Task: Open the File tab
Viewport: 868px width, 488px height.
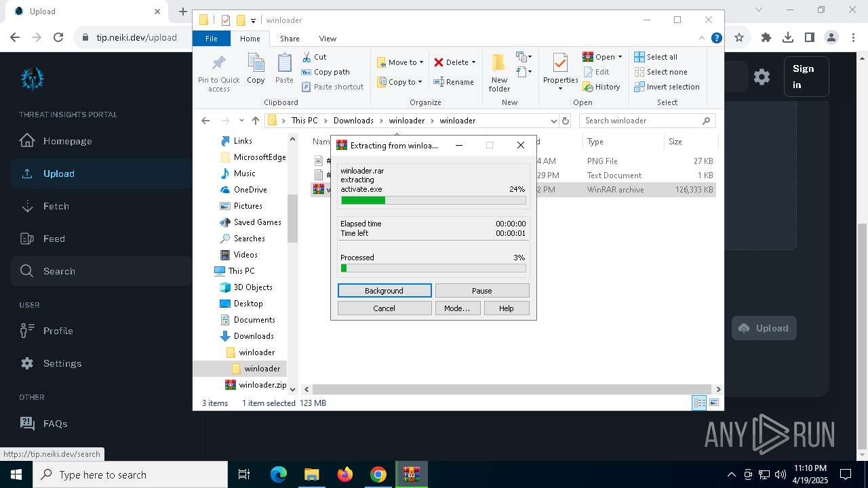Action: pyautogui.click(x=212, y=39)
